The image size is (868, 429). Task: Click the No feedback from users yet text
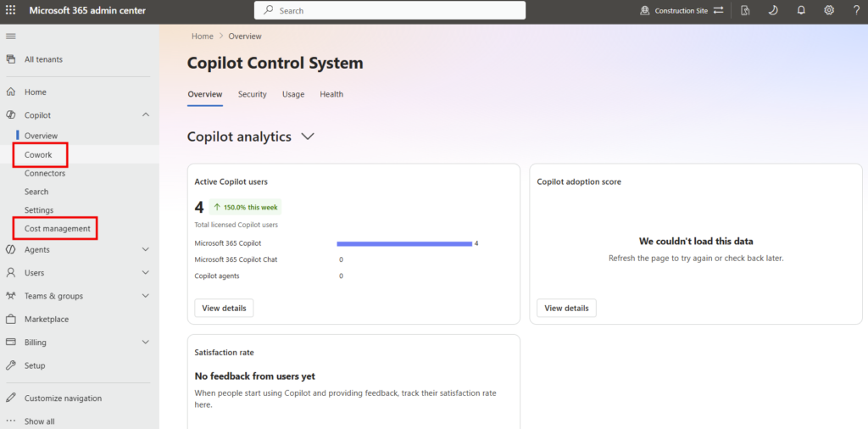pos(254,376)
